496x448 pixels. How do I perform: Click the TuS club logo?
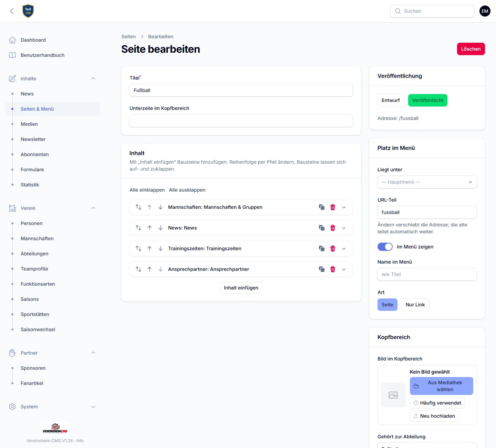(28, 11)
